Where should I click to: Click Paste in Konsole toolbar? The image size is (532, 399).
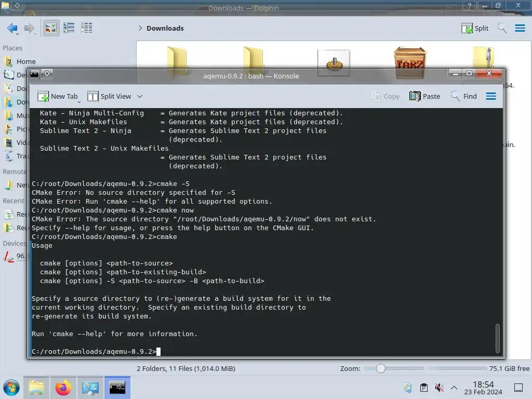pyautogui.click(x=425, y=96)
